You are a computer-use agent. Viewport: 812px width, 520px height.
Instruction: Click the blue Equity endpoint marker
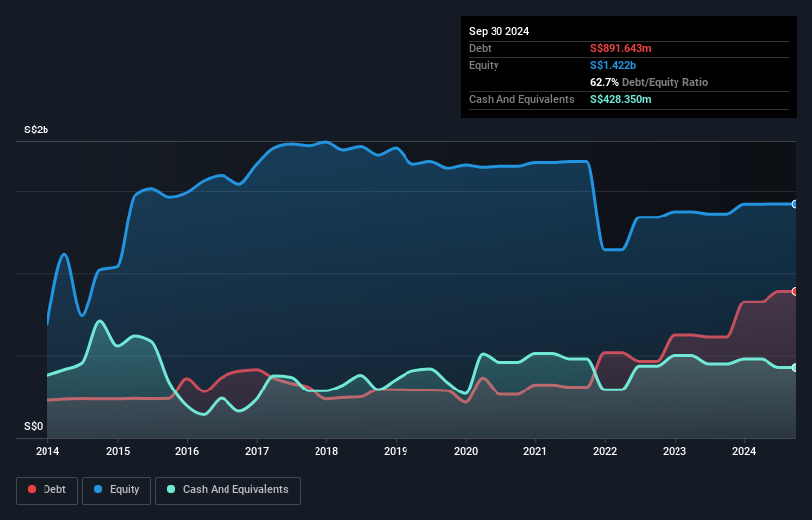795,204
